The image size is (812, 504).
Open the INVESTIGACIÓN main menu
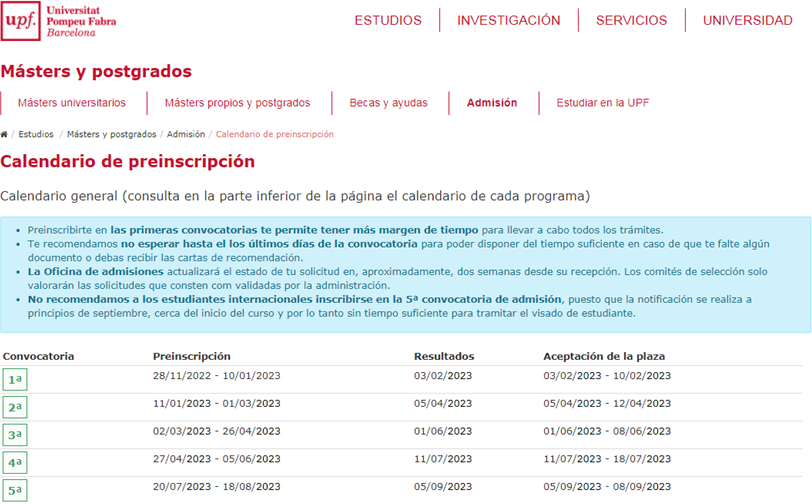pos(509,21)
